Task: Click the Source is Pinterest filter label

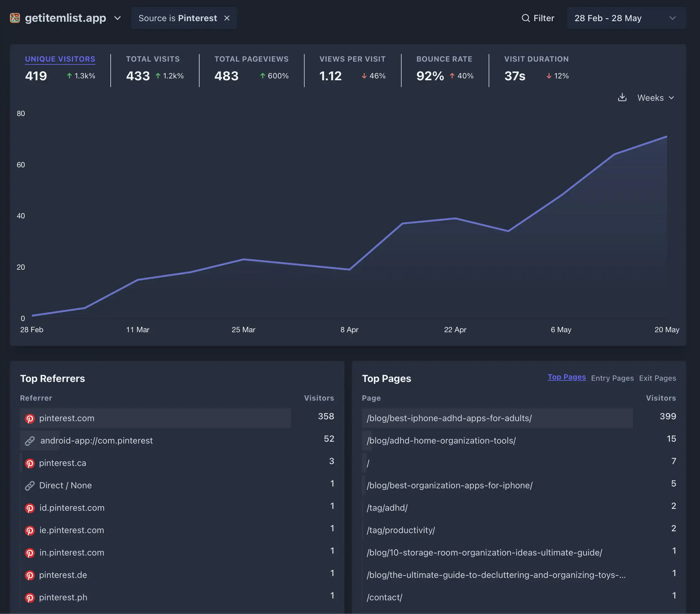Action: [x=177, y=18]
